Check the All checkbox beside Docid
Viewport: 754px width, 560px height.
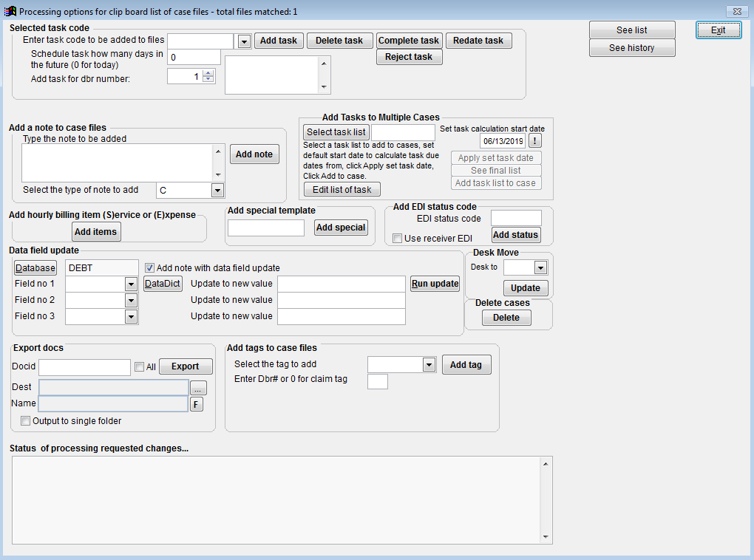[x=140, y=366]
